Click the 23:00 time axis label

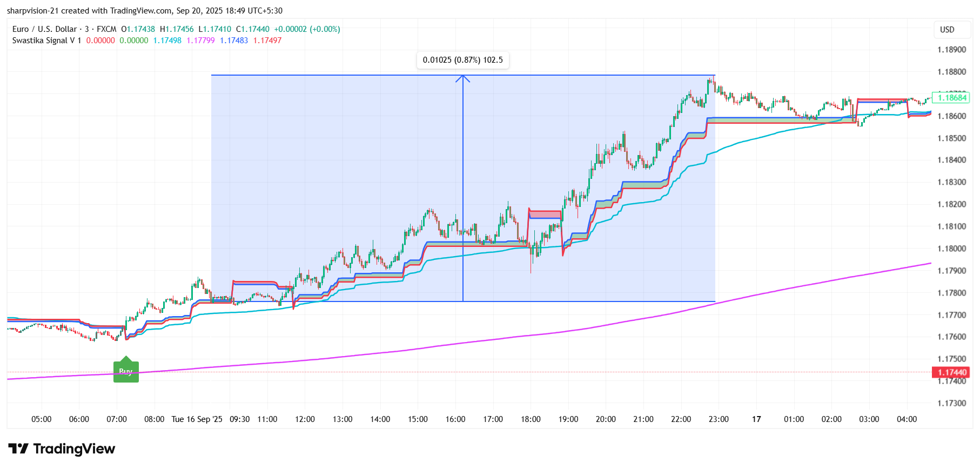point(719,419)
